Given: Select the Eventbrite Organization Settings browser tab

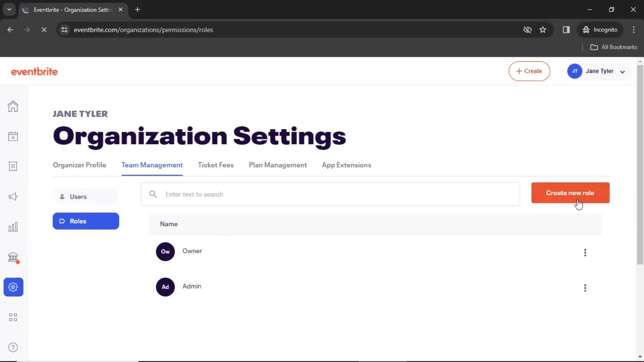Looking at the screenshot, I should pos(72,10).
